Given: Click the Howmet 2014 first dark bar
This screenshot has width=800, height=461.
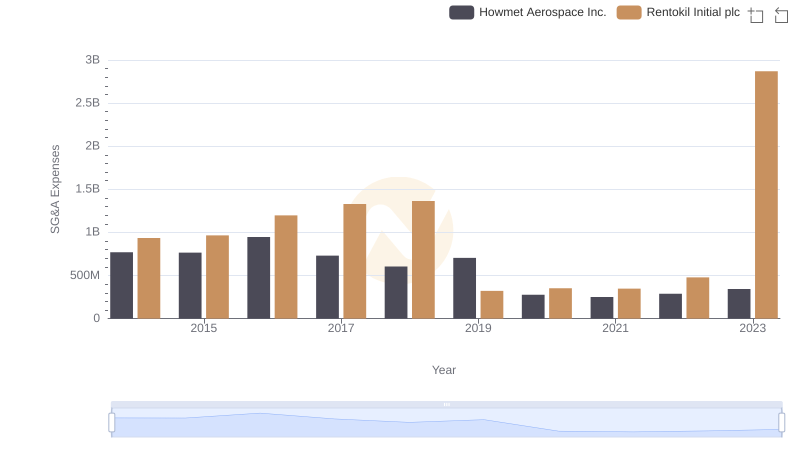Looking at the screenshot, I should pos(121,285).
